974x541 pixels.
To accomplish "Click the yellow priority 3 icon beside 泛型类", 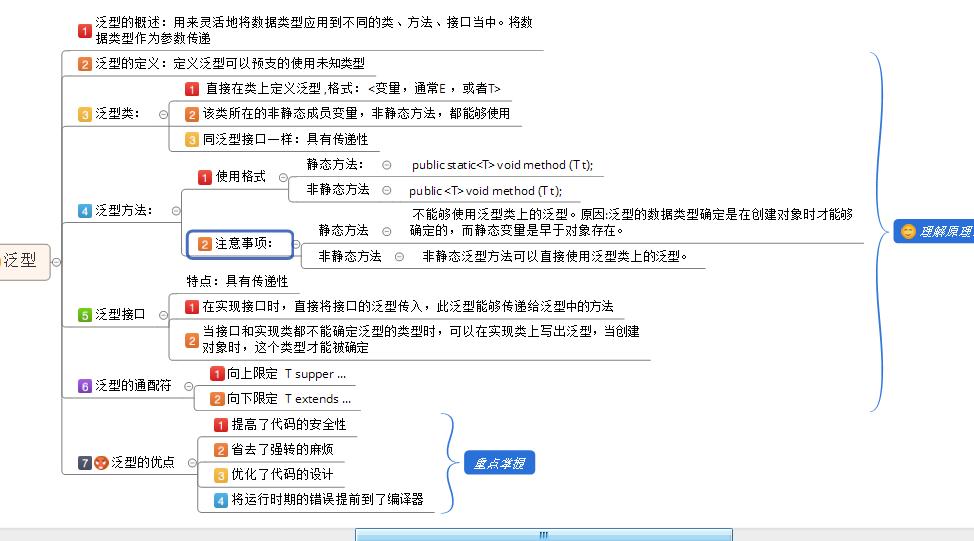I will [85, 115].
